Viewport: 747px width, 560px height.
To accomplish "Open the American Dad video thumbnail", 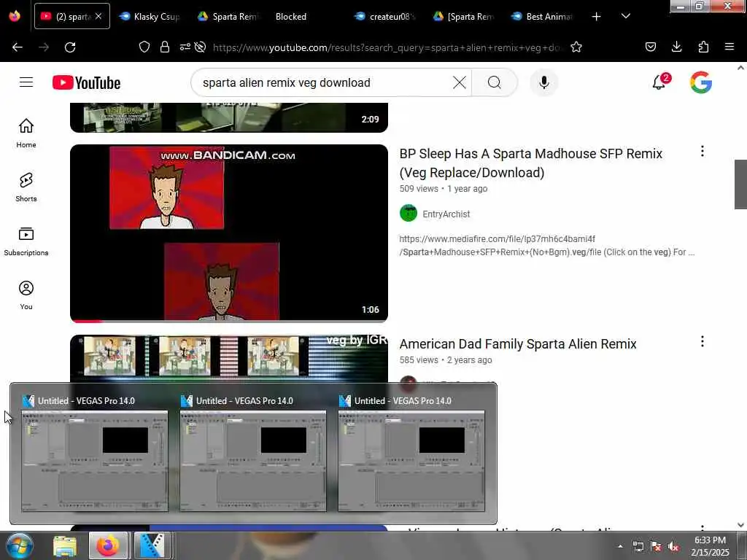I will pyautogui.click(x=228, y=358).
